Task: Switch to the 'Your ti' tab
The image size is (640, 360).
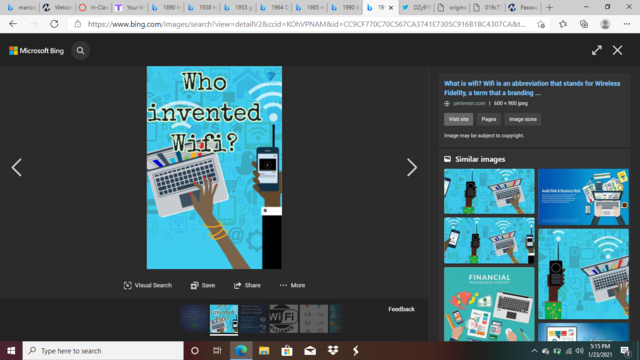Action: (x=130, y=7)
